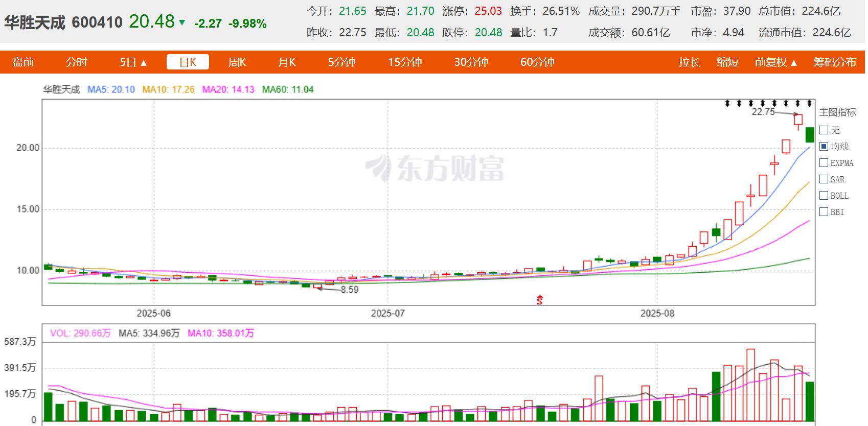The image size is (868, 426).
Task: Click the VOL: 290.66万 volume label
Action: [x=80, y=333]
